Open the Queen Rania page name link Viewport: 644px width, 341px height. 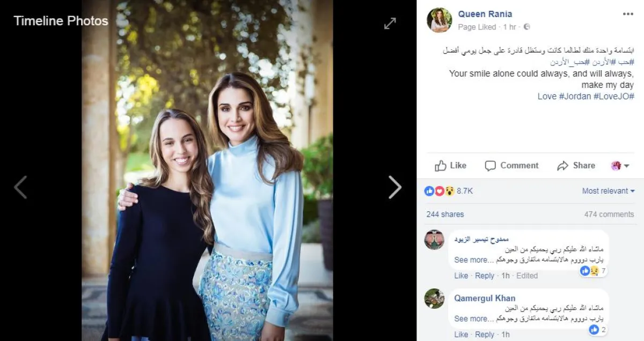[x=485, y=14]
